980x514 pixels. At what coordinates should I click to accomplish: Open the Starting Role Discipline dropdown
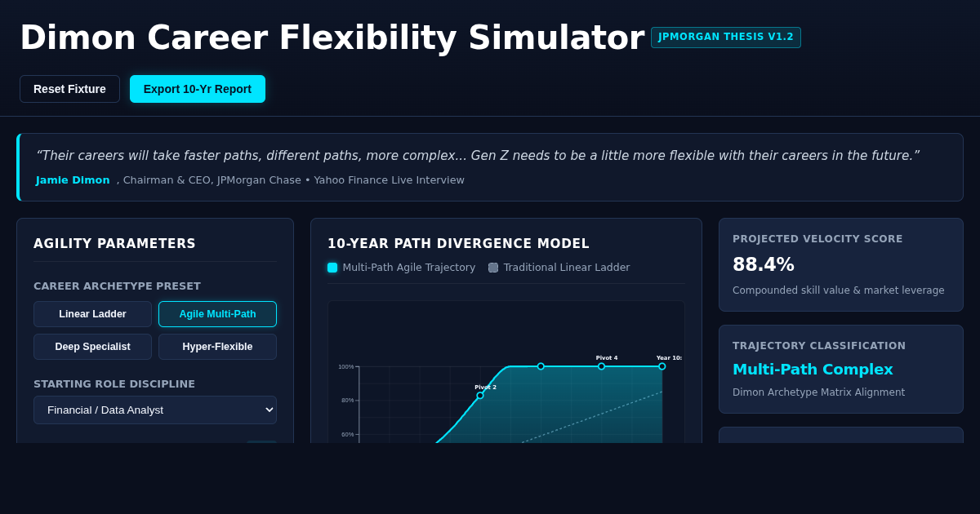click(155, 410)
